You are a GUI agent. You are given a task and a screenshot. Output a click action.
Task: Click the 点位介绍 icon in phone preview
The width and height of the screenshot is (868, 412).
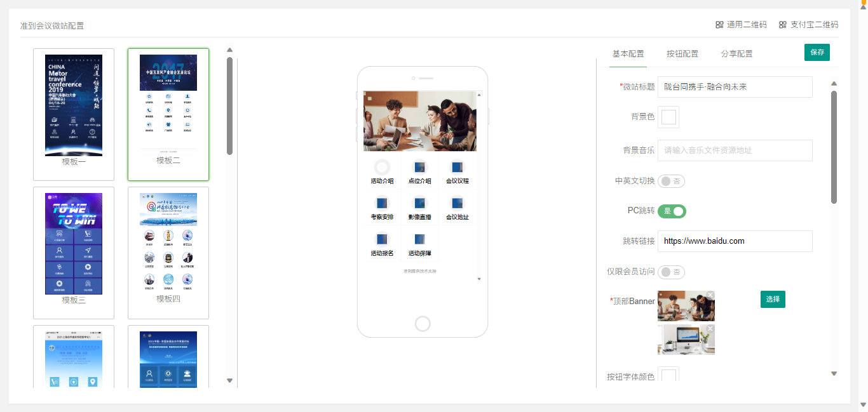[x=419, y=168]
